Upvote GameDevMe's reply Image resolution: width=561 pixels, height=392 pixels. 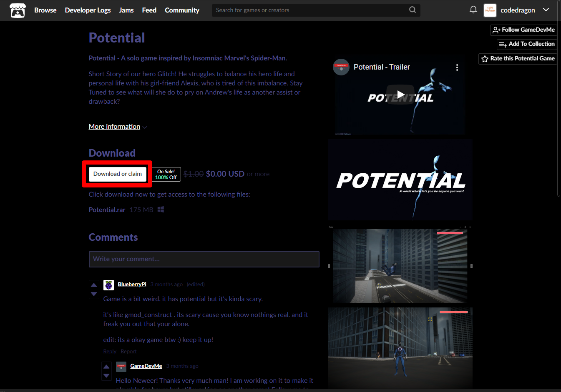[106, 367]
